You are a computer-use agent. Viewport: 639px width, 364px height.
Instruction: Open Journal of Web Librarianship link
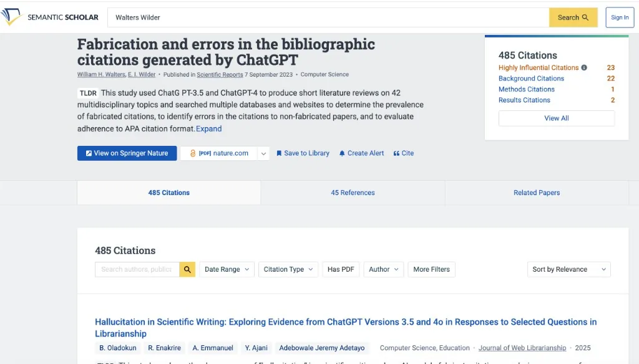[x=522, y=348]
